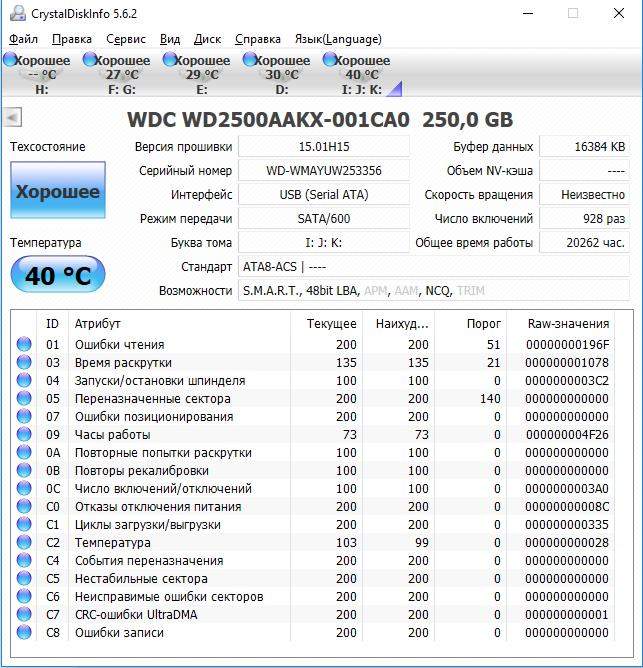Open the Диск menu
Viewport: 643px width, 668px height.
(207, 39)
